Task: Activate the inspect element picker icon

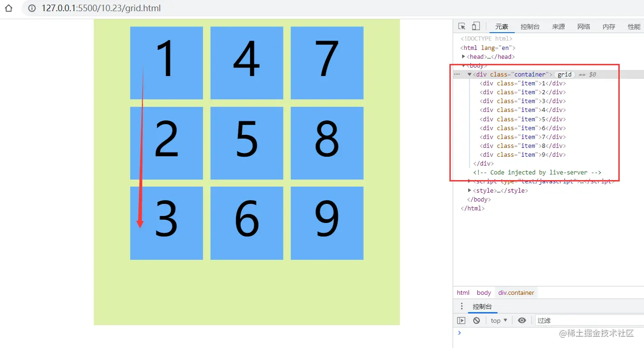Action: pyautogui.click(x=462, y=26)
